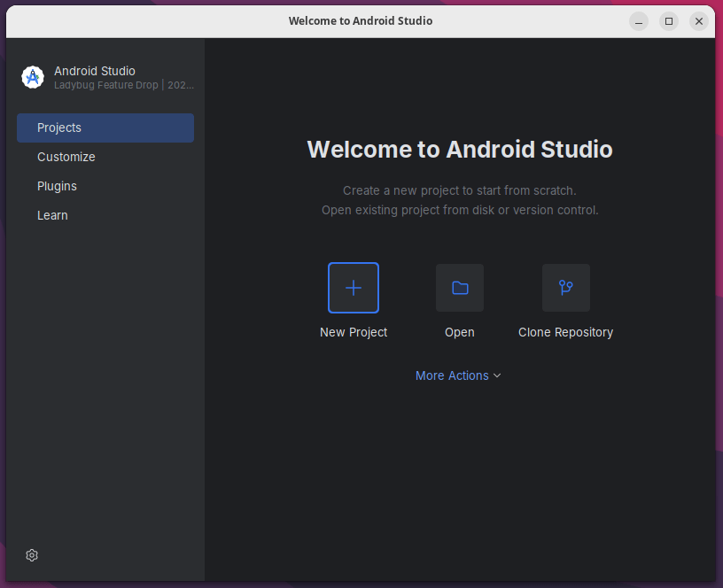
Task: Click the Clone Repository text label
Action: 565,332
